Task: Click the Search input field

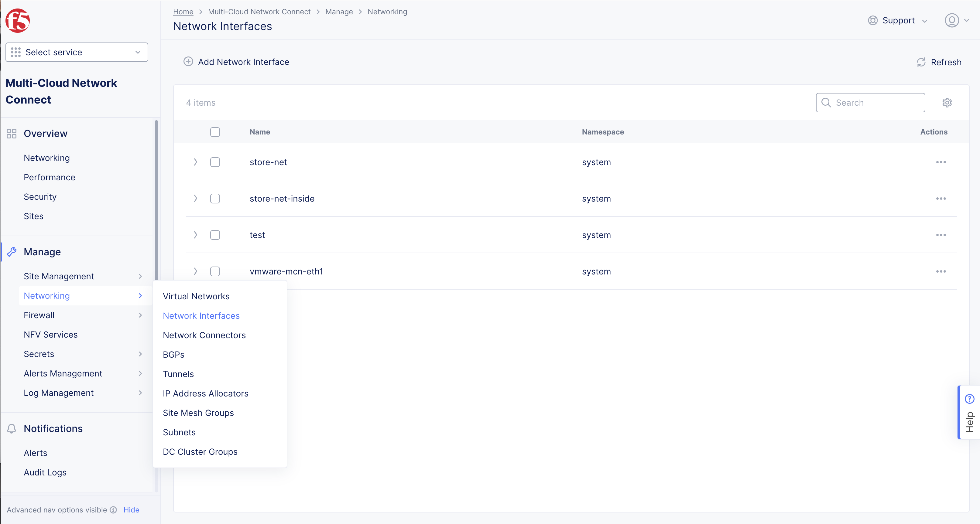Action: 875,103
